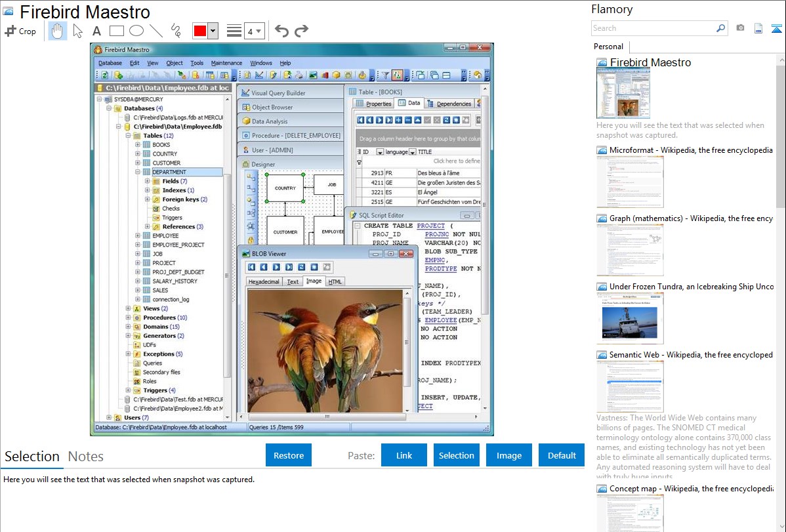Expand the Procedures (10) node
The width and height of the screenshot is (786, 532).
(129, 317)
